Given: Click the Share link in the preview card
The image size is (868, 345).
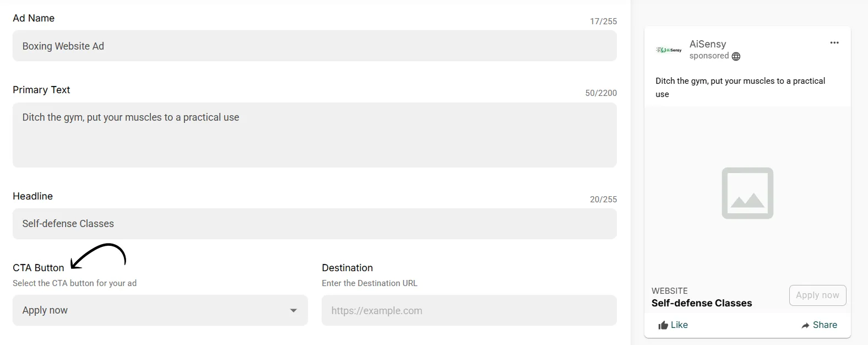Looking at the screenshot, I should tap(819, 325).
